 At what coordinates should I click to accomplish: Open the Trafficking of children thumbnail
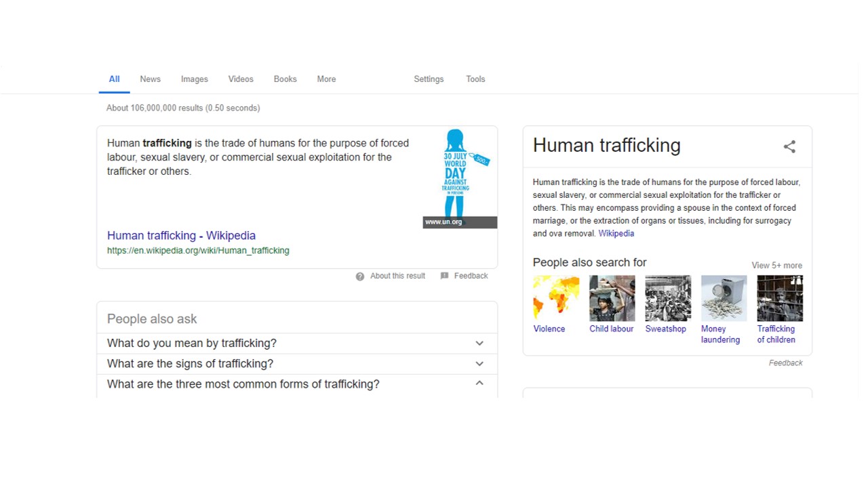pyautogui.click(x=780, y=298)
